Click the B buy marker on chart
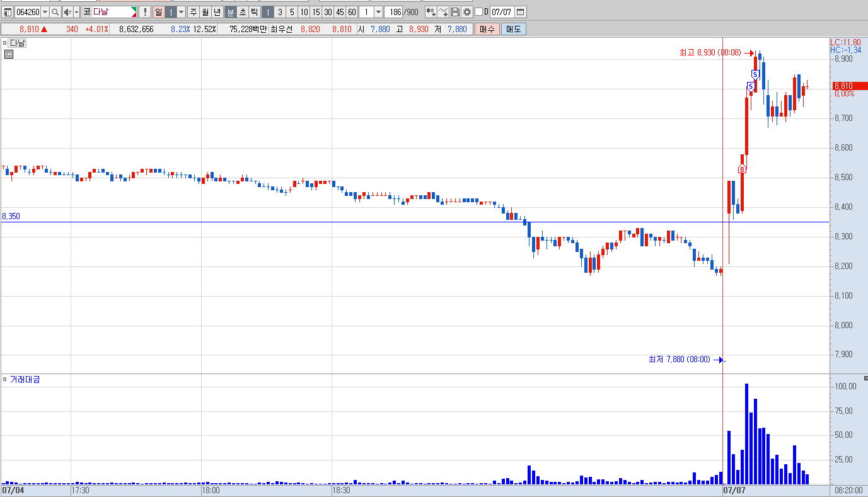The image size is (868, 497). pos(742,169)
